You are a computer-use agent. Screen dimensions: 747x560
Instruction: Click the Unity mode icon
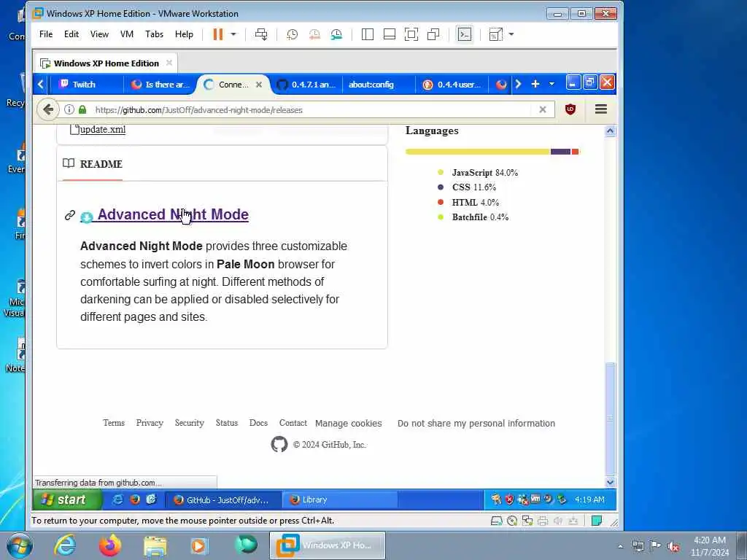(433, 34)
